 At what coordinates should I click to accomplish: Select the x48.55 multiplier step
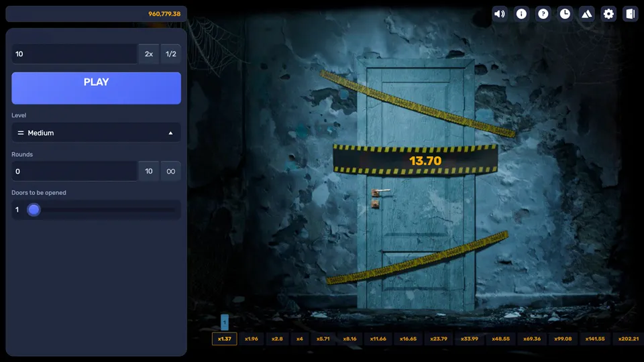pos(500,339)
